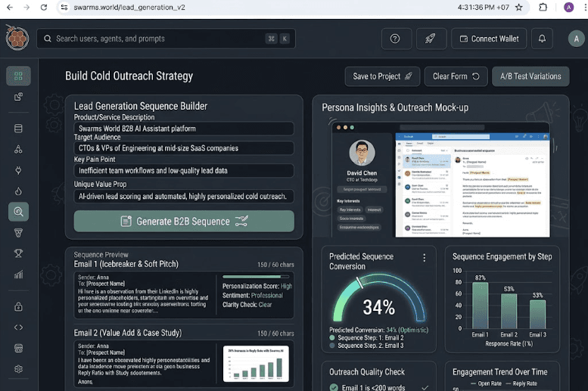Click the sidebar lock icon

(18, 306)
